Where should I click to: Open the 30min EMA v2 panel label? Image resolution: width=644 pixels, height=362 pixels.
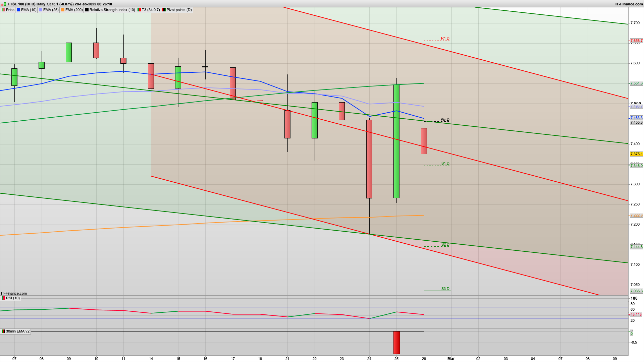(x=18, y=331)
